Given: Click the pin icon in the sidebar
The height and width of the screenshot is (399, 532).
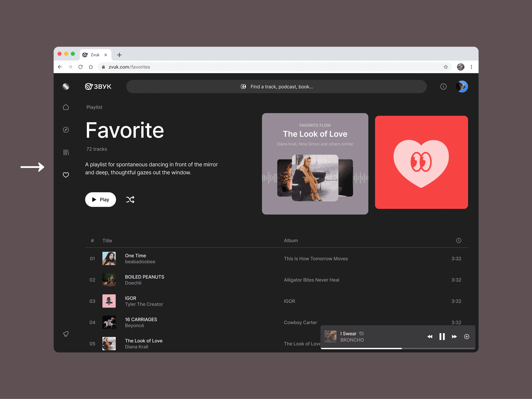Looking at the screenshot, I should pos(66,334).
